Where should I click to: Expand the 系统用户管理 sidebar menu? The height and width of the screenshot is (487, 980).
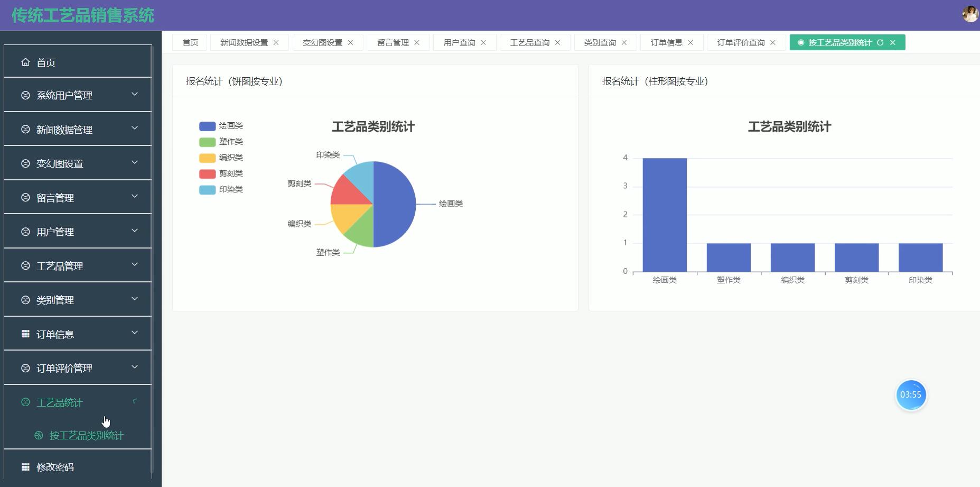pos(64,95)
